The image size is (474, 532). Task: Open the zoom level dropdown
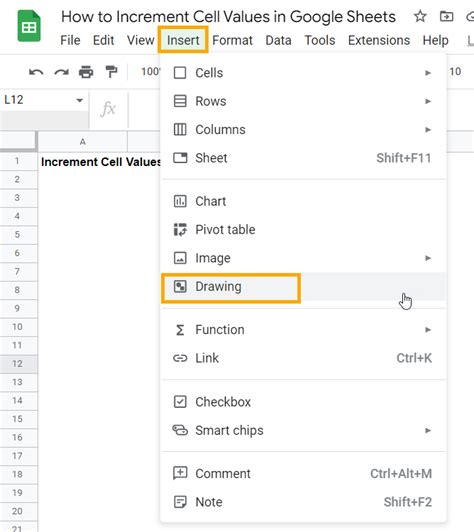150,72
